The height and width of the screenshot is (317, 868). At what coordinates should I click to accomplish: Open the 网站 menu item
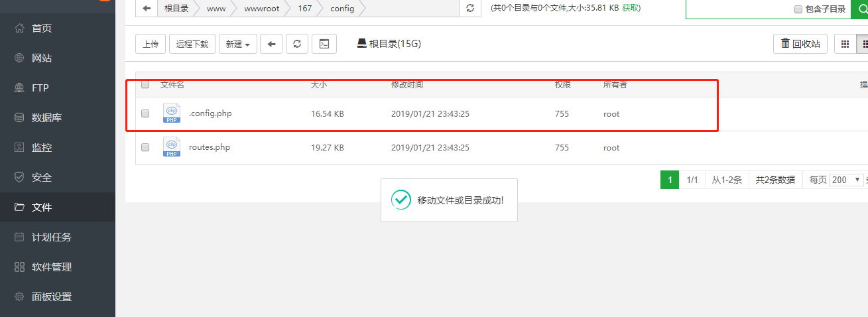[x=58, y=58]
